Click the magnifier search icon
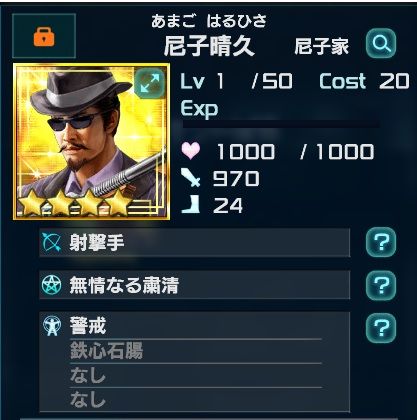 point(381,43)
